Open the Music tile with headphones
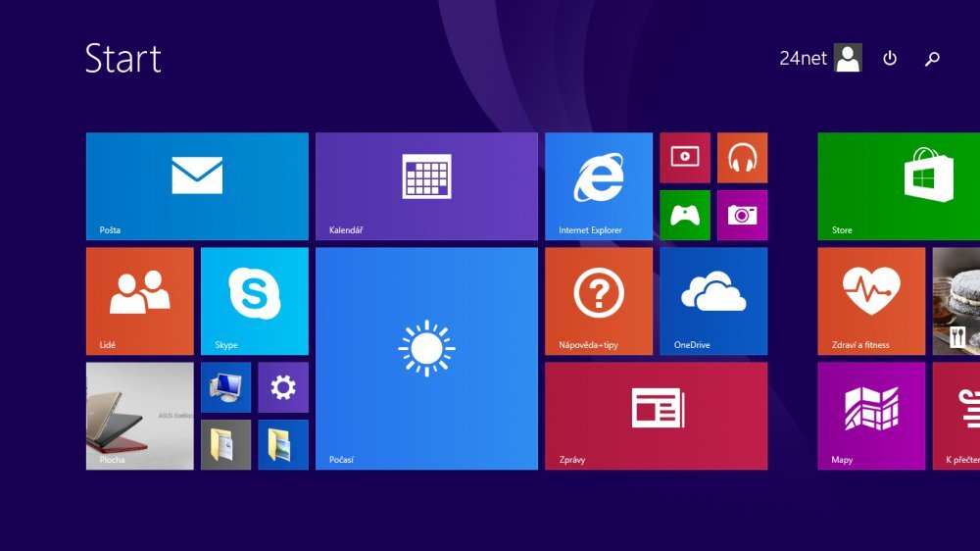This screenshot has width=980, height=551. pyautogui.click(x=742, y=158)
